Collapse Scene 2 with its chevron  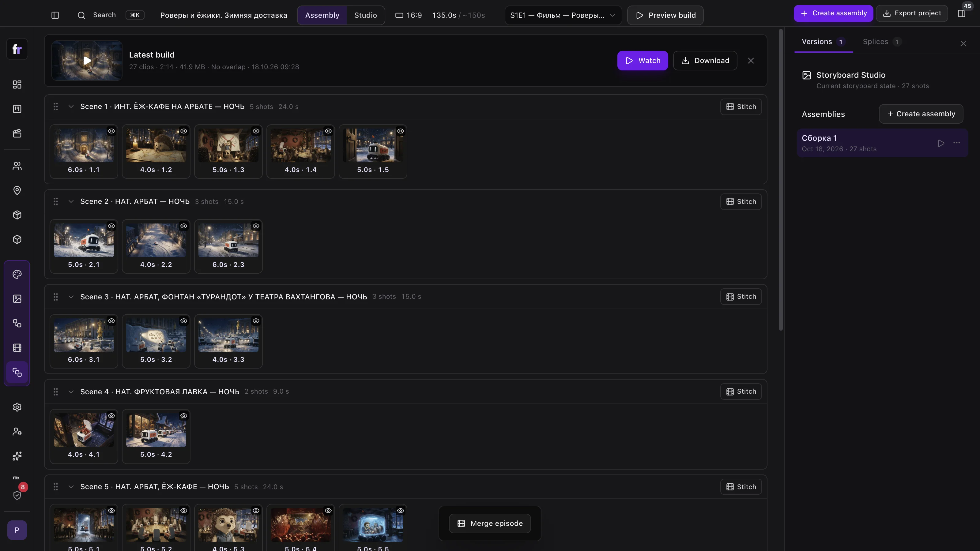(71, 201)
